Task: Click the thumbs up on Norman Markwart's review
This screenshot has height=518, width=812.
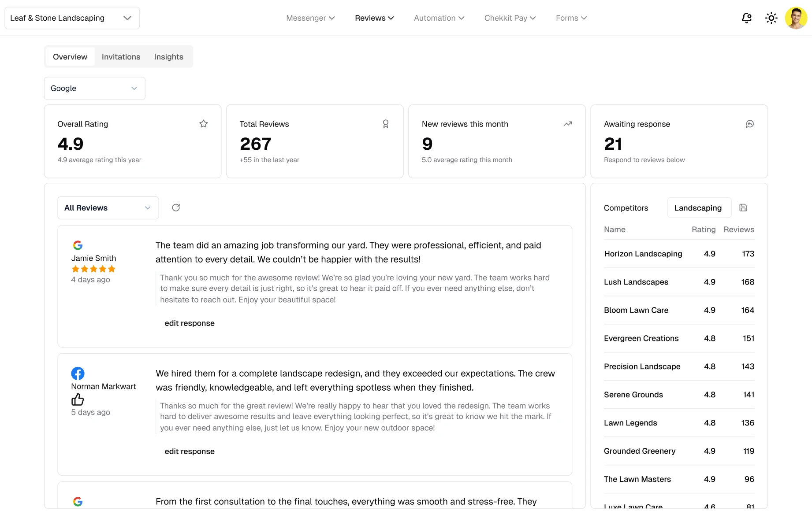Action: click(x=77, y=399)
